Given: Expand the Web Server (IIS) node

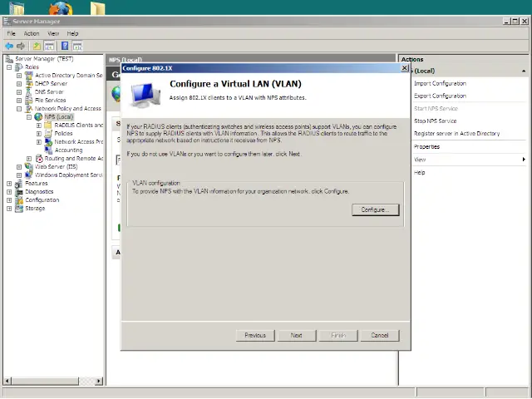Looking at the screenshot, I should click(x=19, y=167).
